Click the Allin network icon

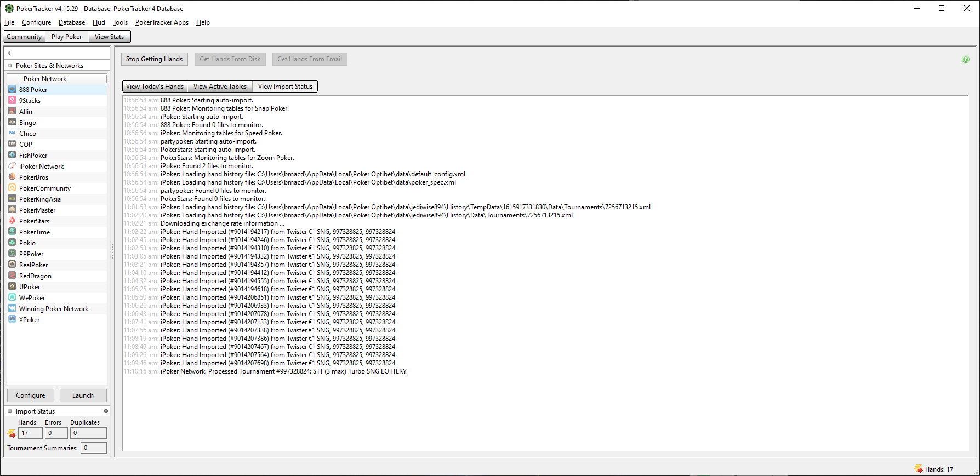coord(12,111)
